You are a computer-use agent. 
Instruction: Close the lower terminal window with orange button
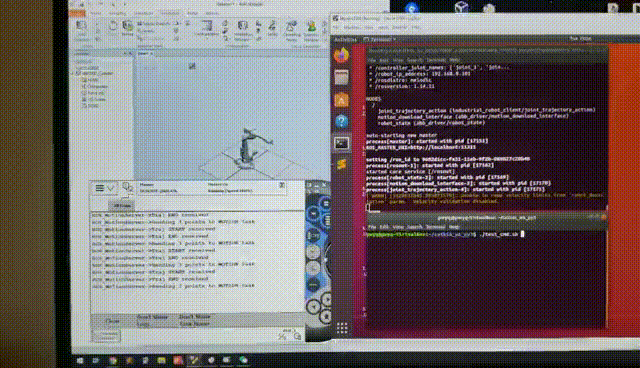(x=603, y=217)
